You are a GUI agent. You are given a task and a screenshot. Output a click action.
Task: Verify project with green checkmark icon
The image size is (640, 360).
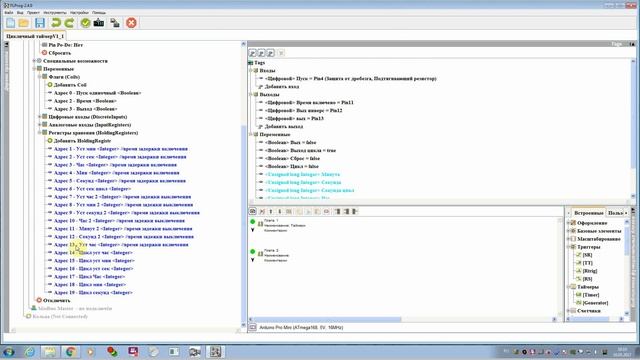click(85, 23)
